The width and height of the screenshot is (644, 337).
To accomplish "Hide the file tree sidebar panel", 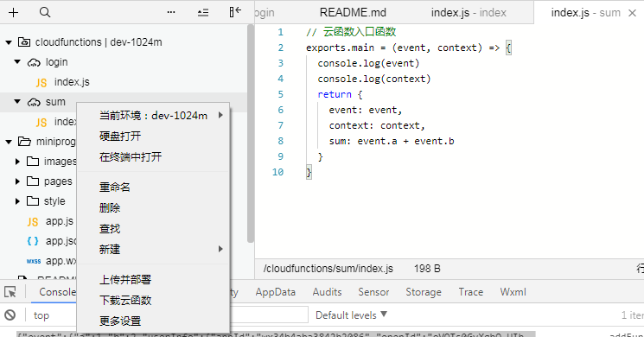I will tap(235, 12).
